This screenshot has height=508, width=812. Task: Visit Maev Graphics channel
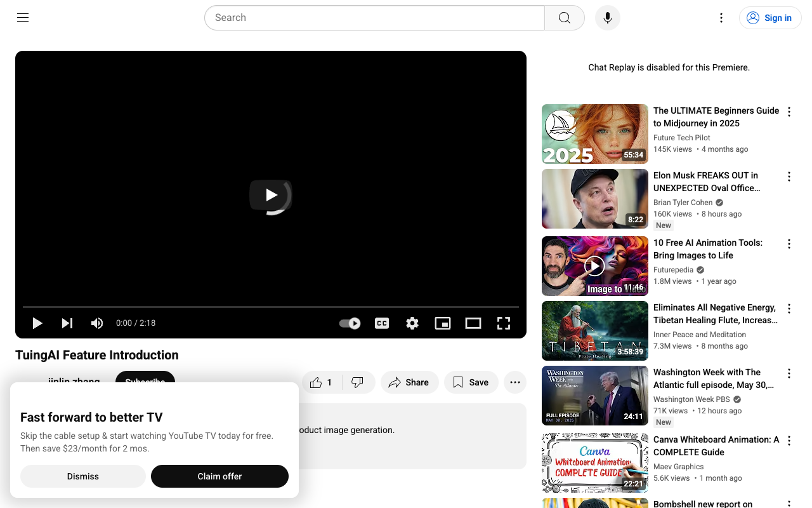(679, 467)
